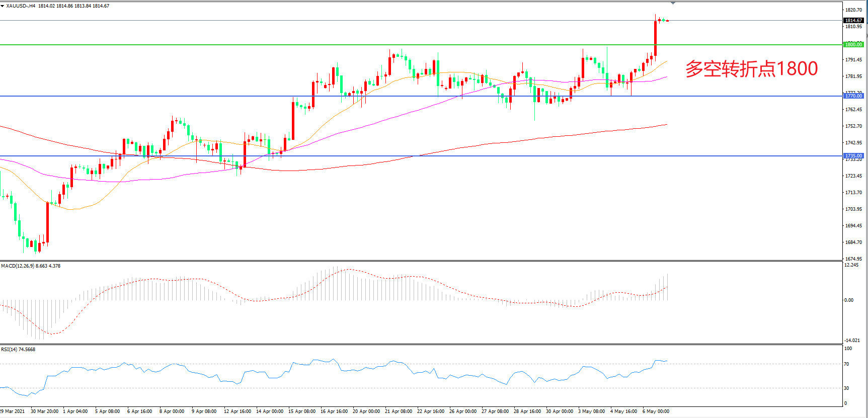Click the triangle arrow beside XAUUSD title
Image resolution: width=868 pixels, height=418 pixels.
pyautogui.click(x=3, y=6)
